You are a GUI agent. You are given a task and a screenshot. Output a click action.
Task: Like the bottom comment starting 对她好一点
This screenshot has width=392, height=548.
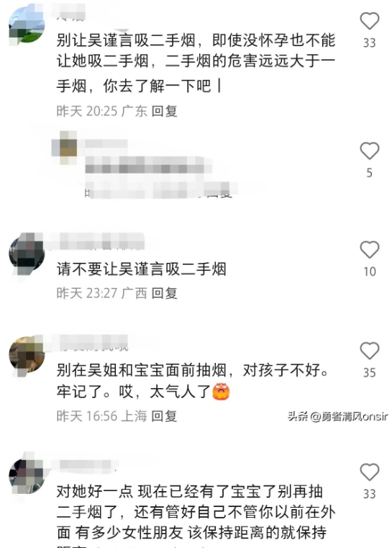click(x=369, y=472)
